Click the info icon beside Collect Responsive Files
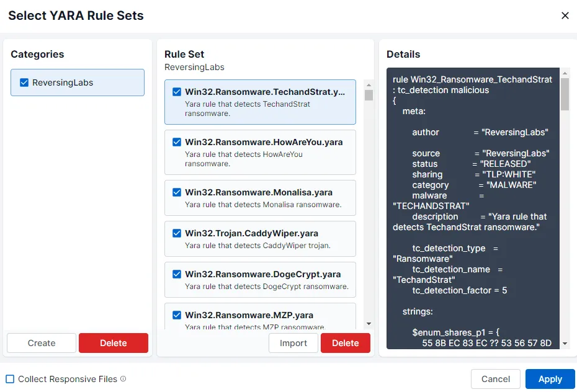The width and height of the screenshot is (577, 392). coord(123,379)
